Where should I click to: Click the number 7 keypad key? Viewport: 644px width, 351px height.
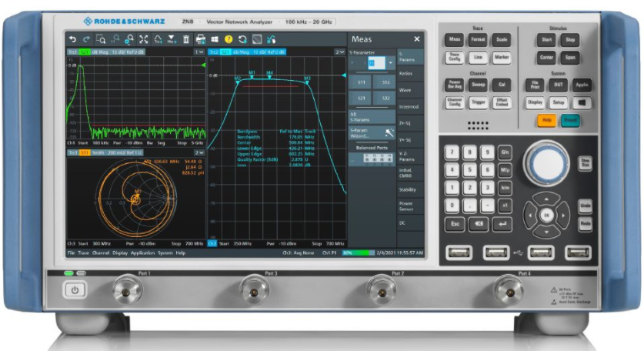pyautogui.click(x=452, y=152)
